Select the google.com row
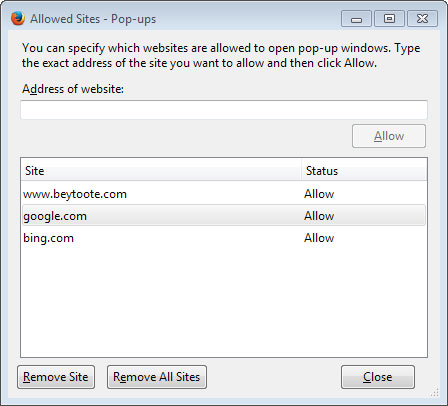This screenshot has width=448, height=406. 224,216
